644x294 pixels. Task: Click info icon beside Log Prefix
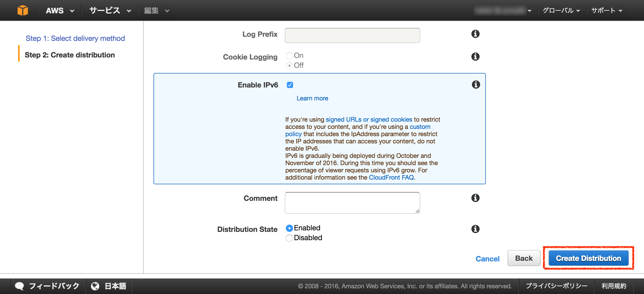(x=475, y=34)
